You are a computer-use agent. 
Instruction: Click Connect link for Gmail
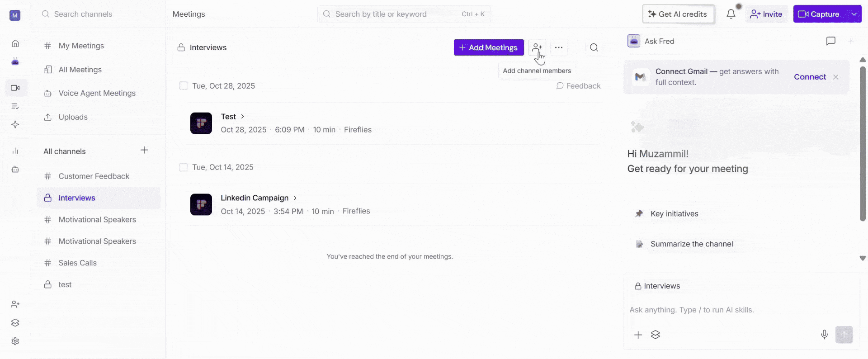pyautogui.click(x=810, y=77)
